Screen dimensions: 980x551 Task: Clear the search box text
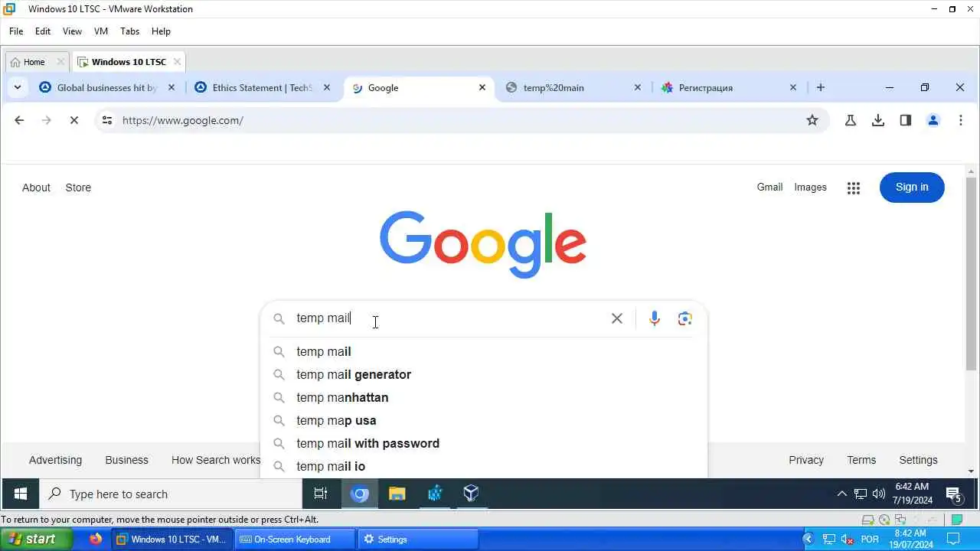617,318
